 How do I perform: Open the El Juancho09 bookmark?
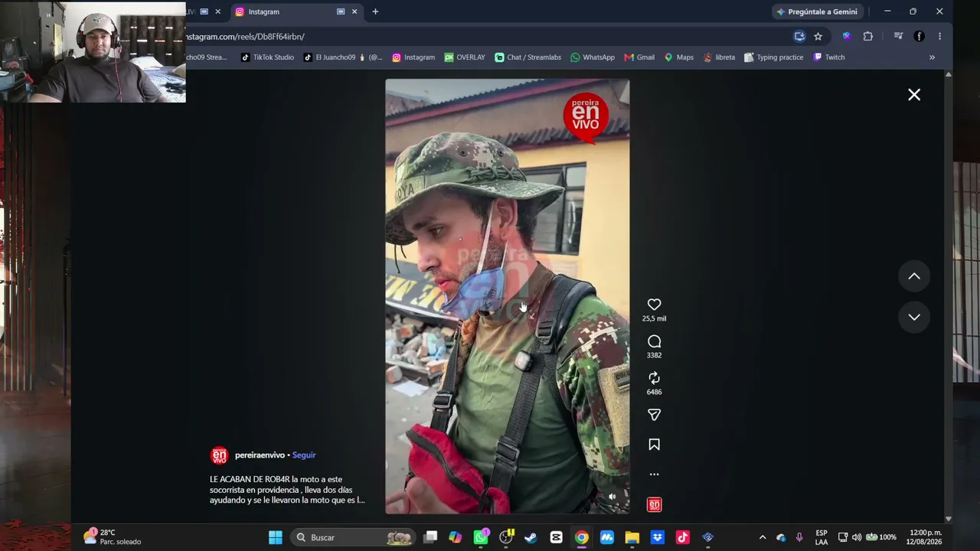[x=343, y=57]
